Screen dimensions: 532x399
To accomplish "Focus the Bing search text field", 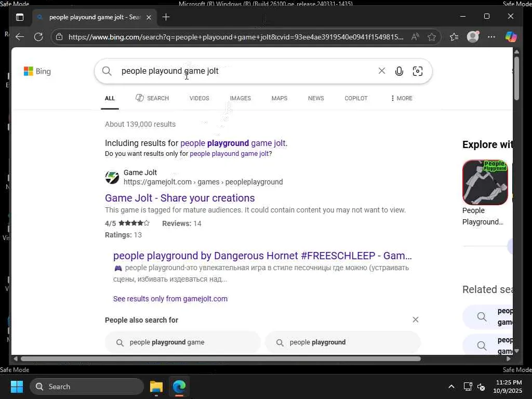I will 246,71.
